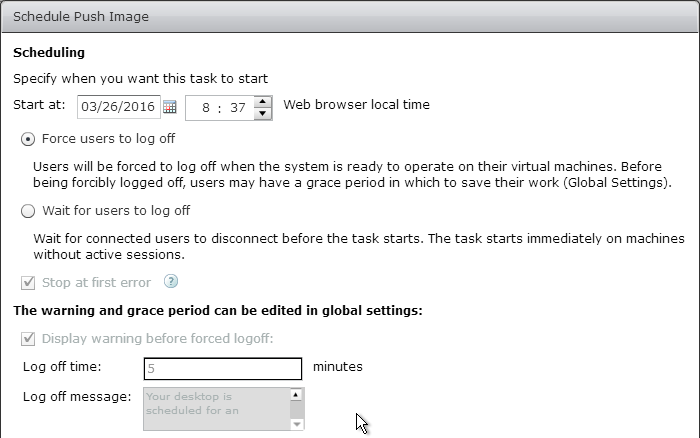The height and width of the screenshot is (438, 700).
Task: Decrease start time with the down spinner arrow
Action: [x=263, y=113]
